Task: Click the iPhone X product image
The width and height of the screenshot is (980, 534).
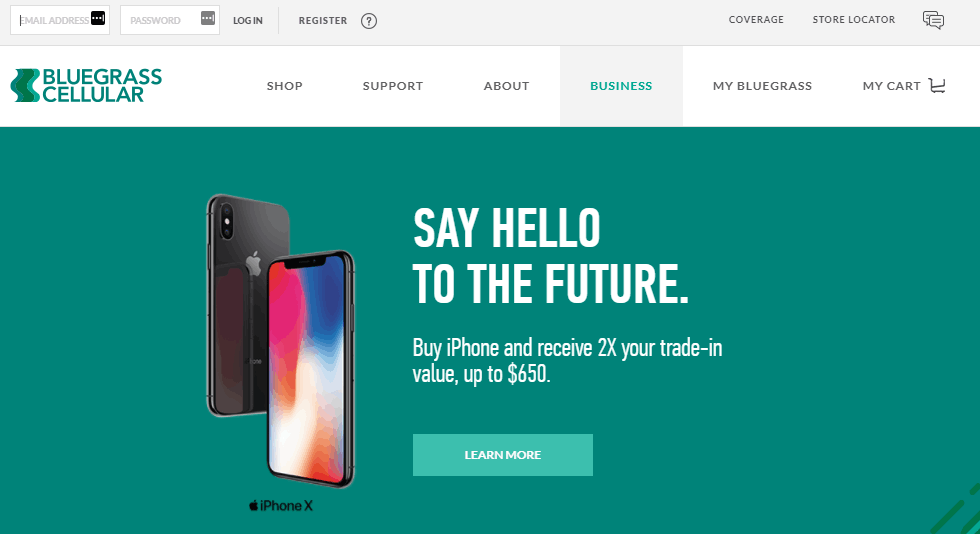Action: point(281,341)
